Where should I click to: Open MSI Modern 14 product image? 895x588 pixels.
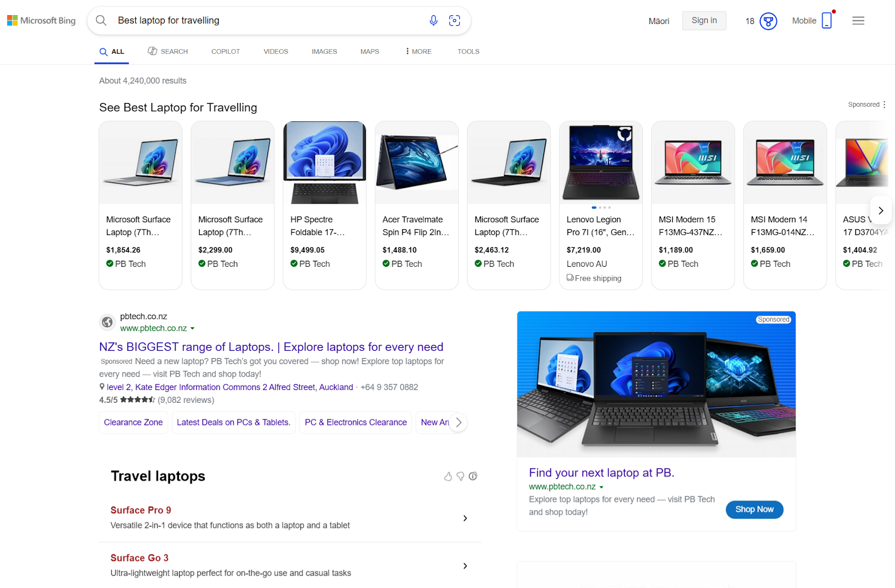pos(785,163)
